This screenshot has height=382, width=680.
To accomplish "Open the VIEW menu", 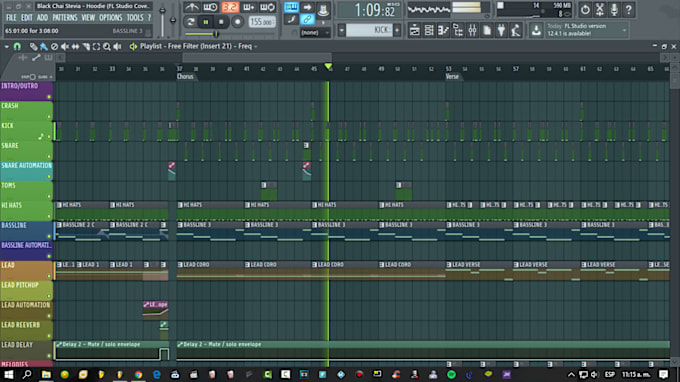I will (x=88, y=18).
